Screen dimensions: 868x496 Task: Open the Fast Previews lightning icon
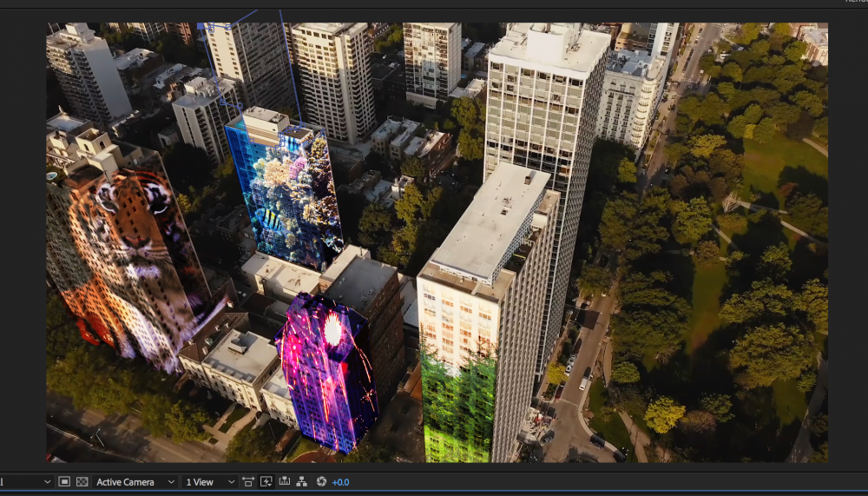(266, 481)
